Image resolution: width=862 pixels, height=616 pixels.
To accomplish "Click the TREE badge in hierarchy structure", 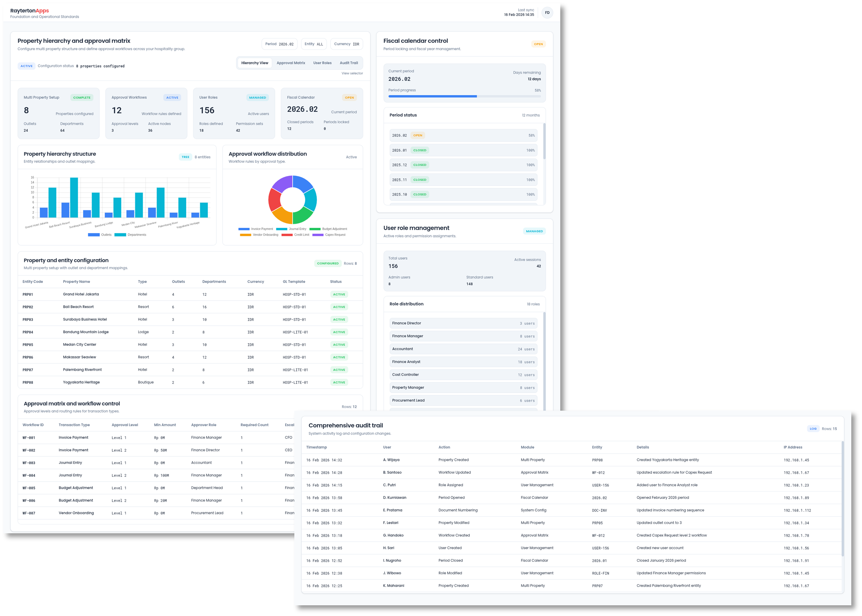I will [185, 157].
